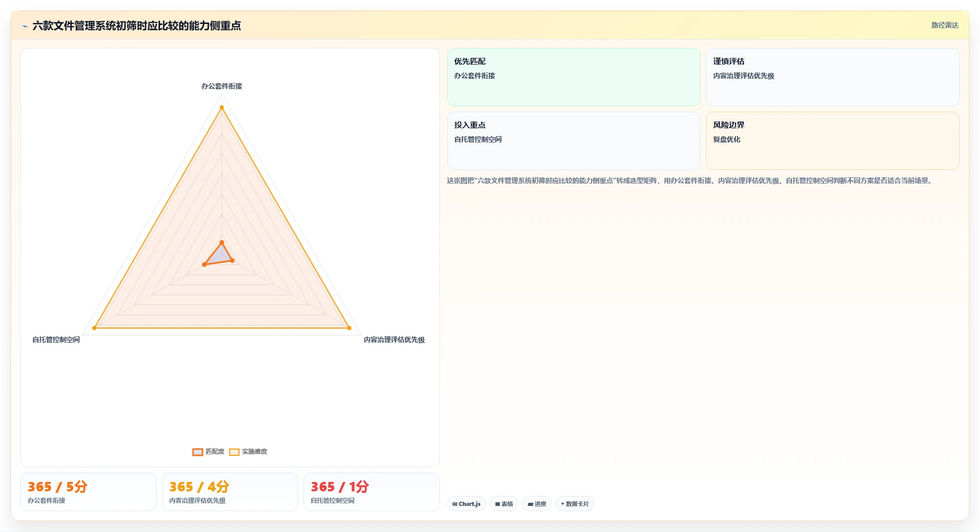
Task: Click the 365 / 4分 score card
Action: (230, 492)
